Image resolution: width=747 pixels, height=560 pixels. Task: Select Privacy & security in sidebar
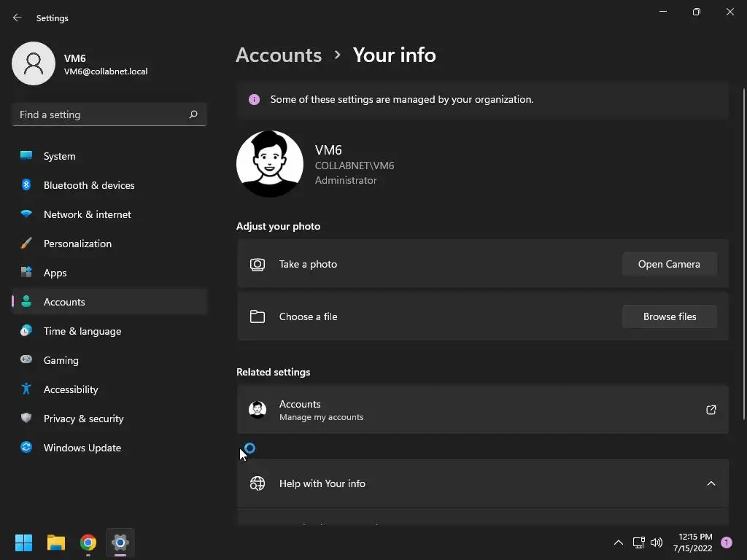tap(83, 419)
